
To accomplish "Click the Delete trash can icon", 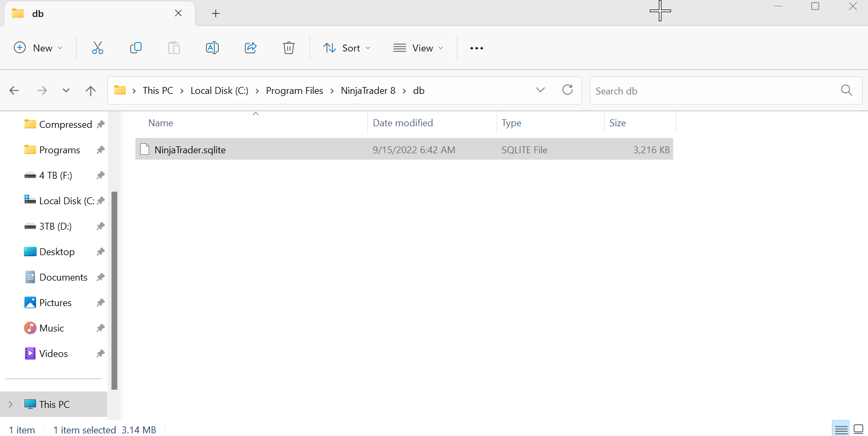I will [289, 48].
